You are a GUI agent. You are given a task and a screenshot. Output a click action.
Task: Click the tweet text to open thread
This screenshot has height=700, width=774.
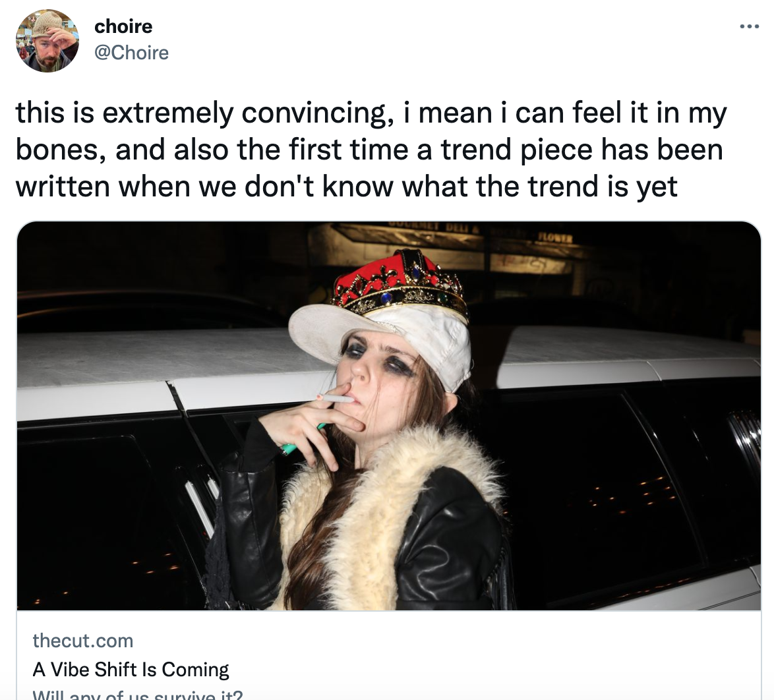[369, 148]
